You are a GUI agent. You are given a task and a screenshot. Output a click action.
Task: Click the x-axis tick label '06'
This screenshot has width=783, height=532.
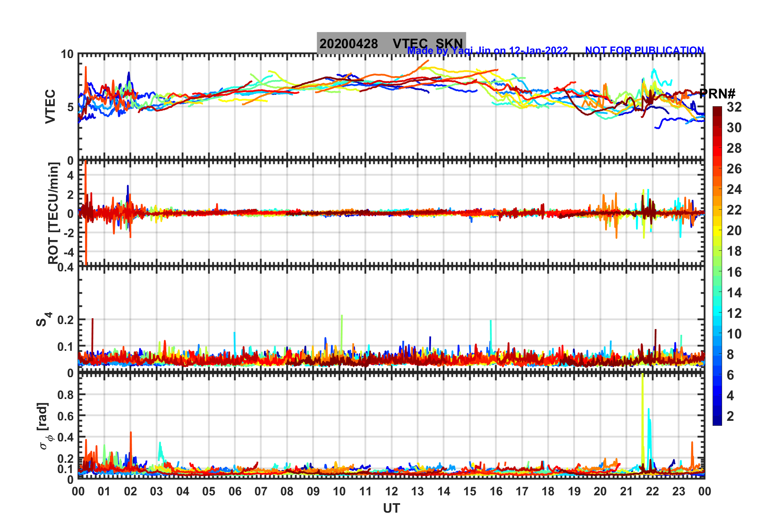pyautogui.click(x=235, y=491)
